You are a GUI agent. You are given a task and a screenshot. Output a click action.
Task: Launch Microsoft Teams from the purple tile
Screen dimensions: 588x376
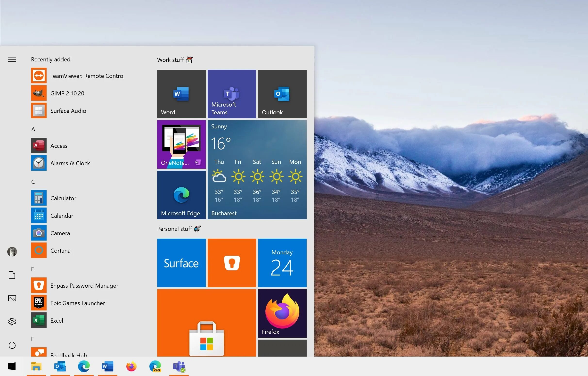(x=231, y=94)
